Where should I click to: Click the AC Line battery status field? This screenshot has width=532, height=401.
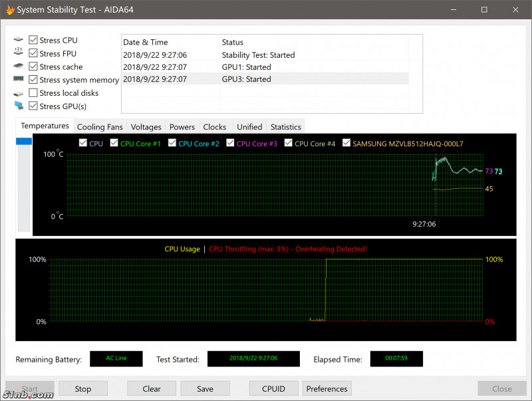coord(116,358)
